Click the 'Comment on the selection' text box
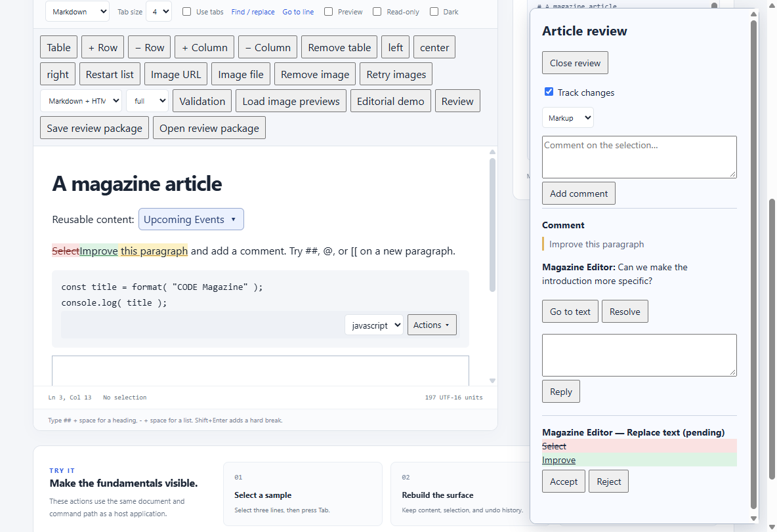 pos(639,157)
